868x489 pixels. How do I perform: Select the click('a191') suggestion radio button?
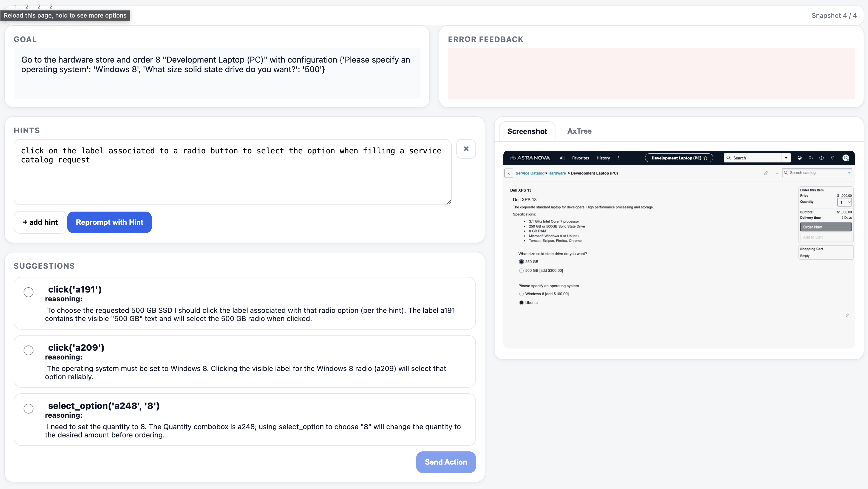coord(29,292)
